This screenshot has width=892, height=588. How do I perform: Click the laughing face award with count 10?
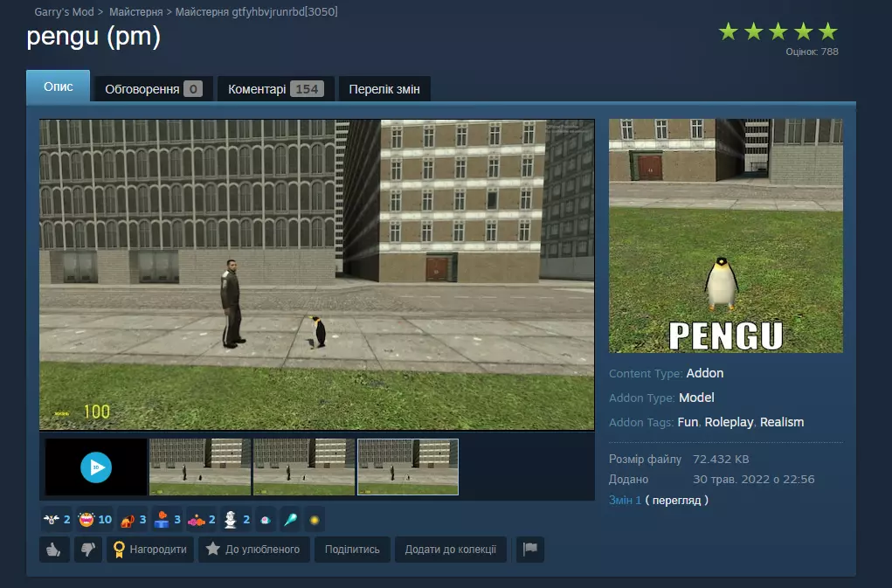coord(95,519)
